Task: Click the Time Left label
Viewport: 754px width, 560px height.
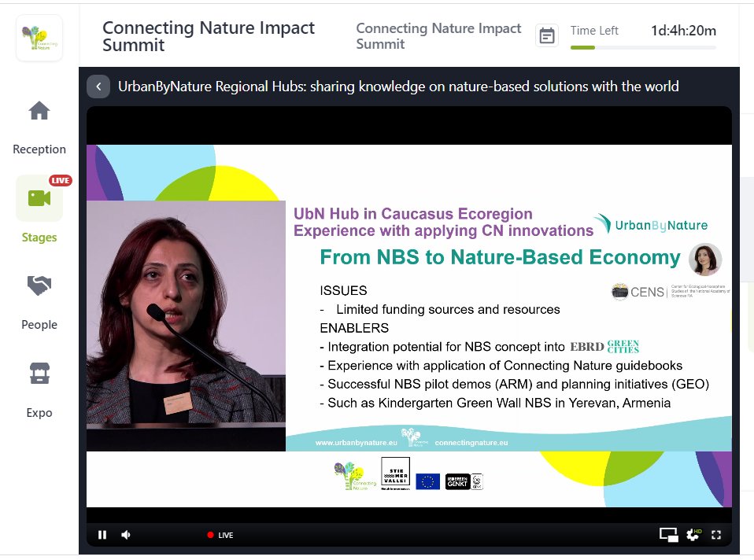Action: [594, 31]
